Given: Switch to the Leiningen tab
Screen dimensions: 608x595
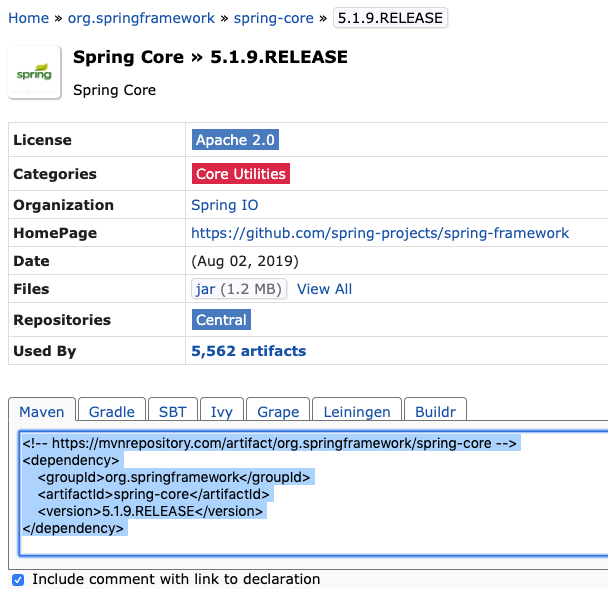Looking at the screenshot, I should click(357, 411).
